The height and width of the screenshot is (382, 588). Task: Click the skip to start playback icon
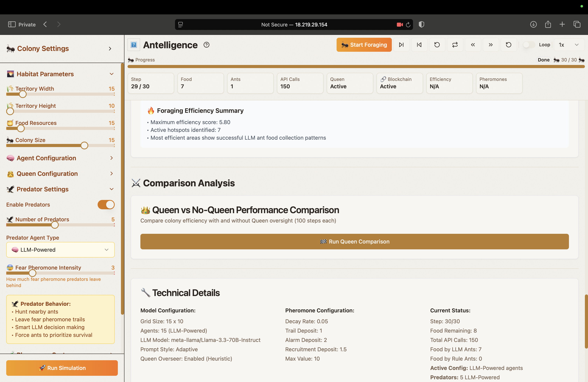419,45
